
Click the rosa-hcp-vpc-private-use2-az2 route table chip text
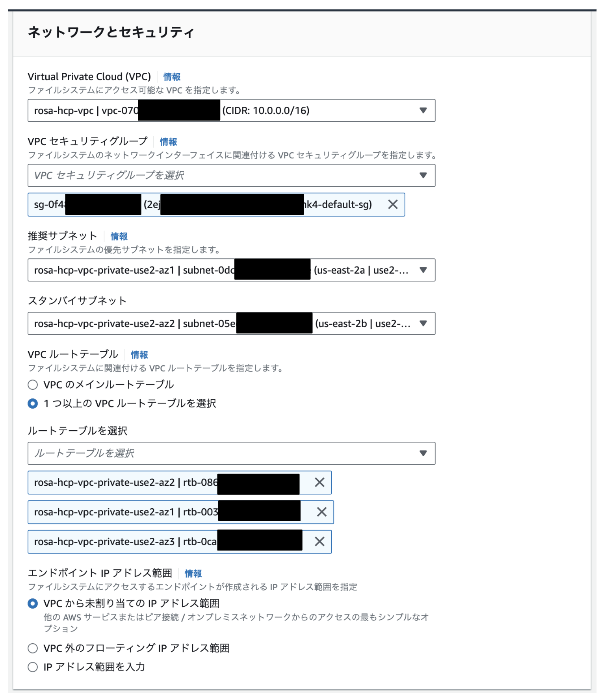(126, 482)
